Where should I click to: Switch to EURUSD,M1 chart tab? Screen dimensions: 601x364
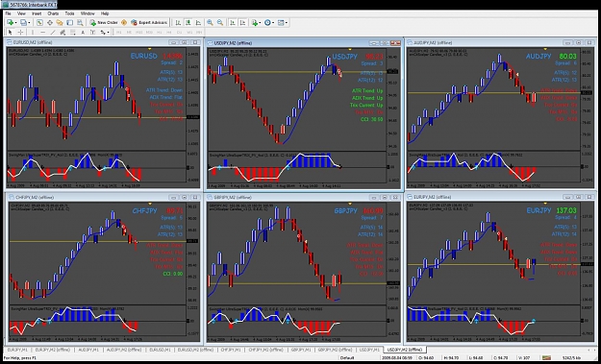click(161, 350)
